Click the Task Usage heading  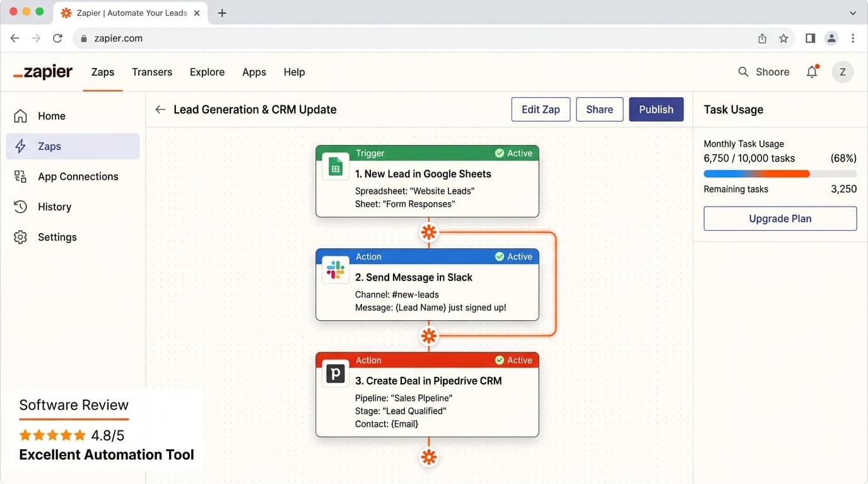(x=734, y=110)
